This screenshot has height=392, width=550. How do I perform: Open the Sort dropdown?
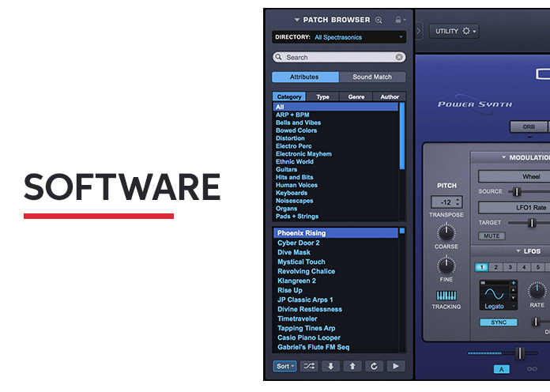(284, 366)
